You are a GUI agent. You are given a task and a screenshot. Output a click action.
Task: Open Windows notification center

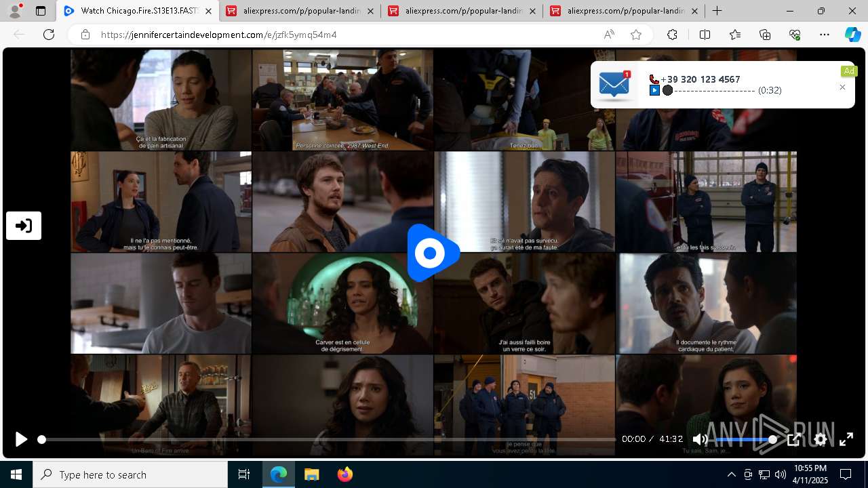click(846, 474)
